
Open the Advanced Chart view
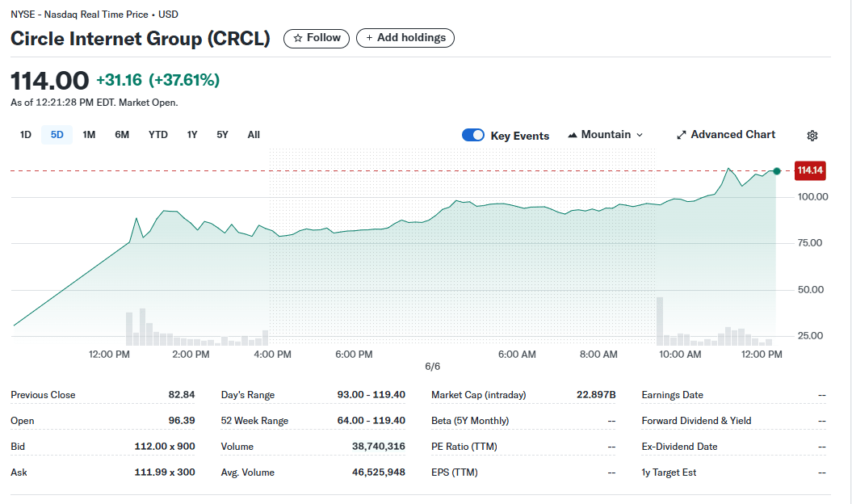pos(726,135)
